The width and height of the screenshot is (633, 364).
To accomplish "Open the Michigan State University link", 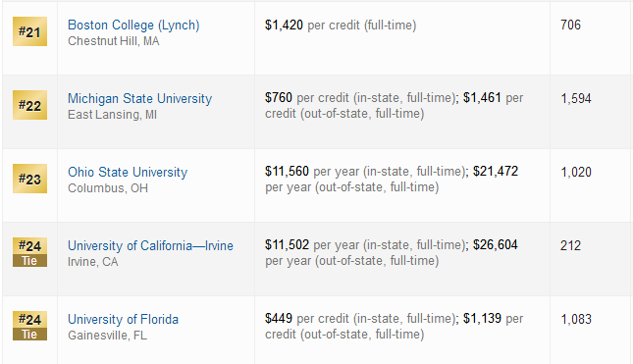I will pyautogui.click(x=139, y=98).
